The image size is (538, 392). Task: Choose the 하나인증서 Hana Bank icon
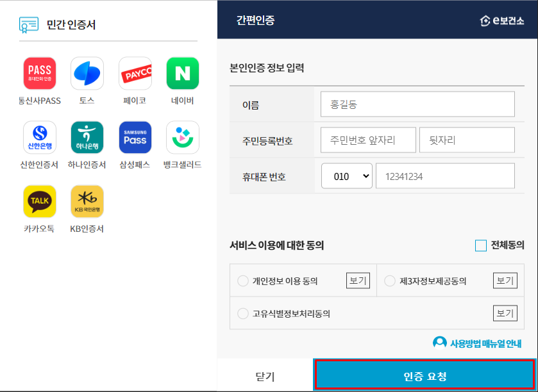[x=87, y=138]
